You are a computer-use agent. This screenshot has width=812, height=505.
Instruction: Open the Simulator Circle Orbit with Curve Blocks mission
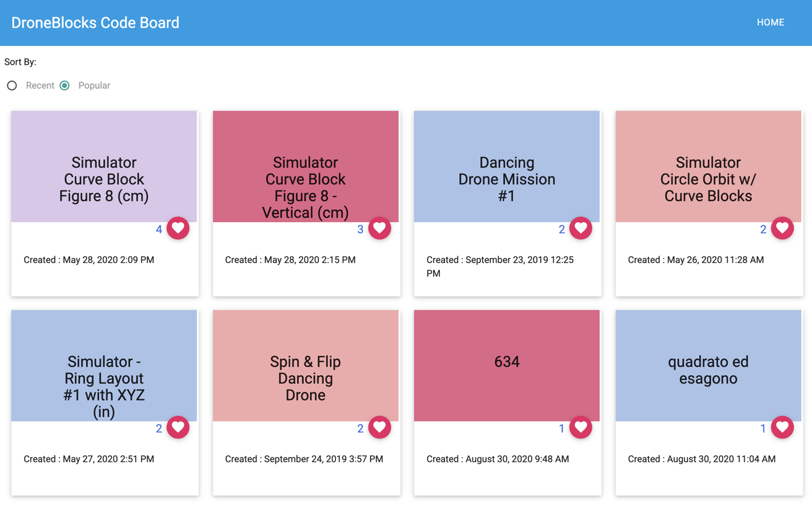pos(708,166)
